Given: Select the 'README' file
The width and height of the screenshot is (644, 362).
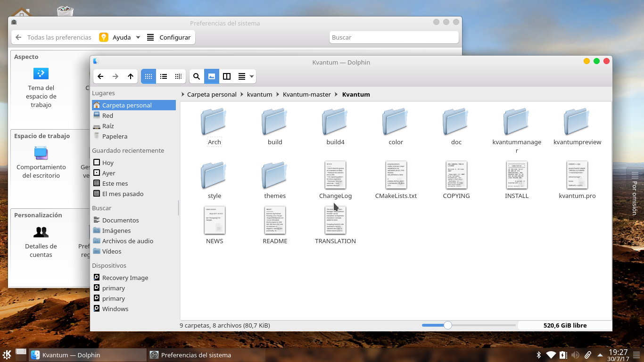Looking at the screenshot, I should coord(275,225).
